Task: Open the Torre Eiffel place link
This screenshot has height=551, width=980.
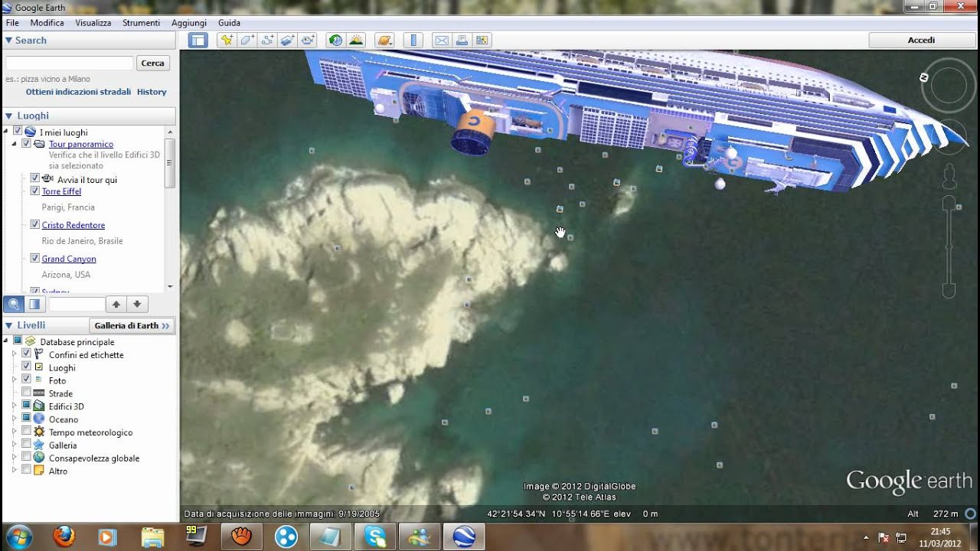Action: coord(61,191)
